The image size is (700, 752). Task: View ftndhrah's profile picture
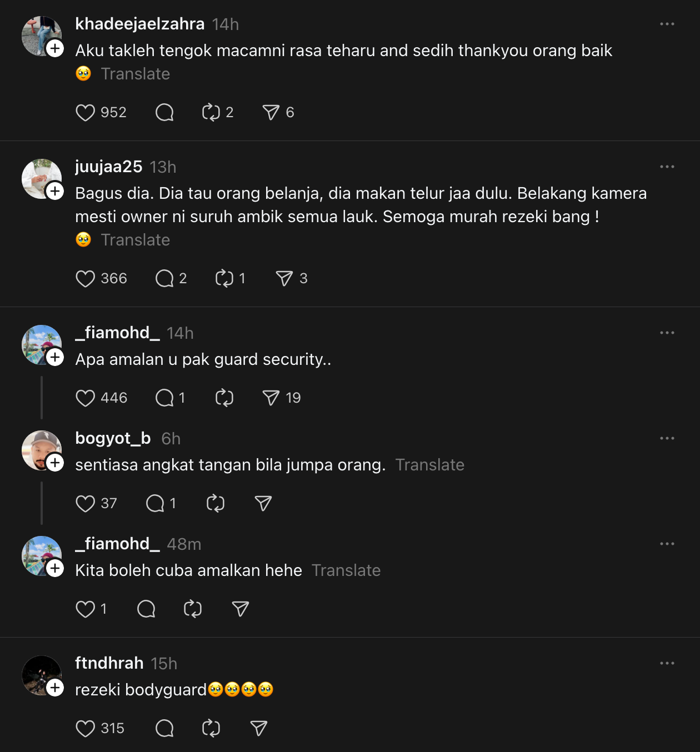click(41, 675)
